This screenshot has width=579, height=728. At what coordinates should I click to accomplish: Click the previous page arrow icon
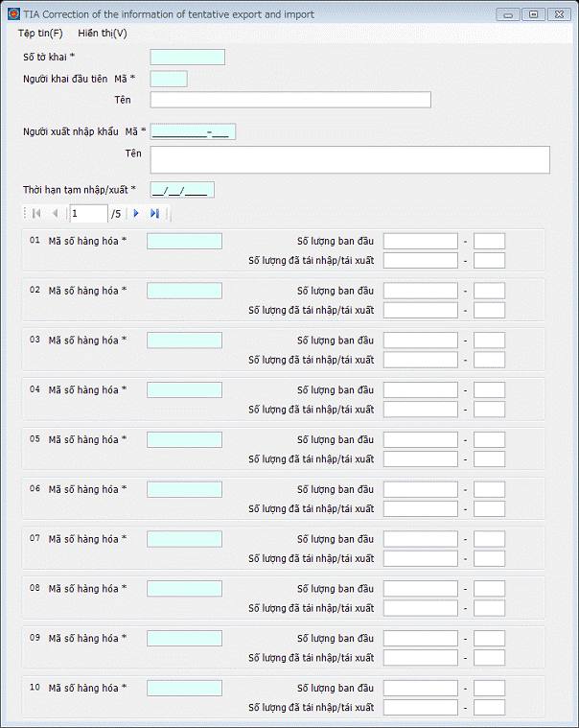point(56,213)
